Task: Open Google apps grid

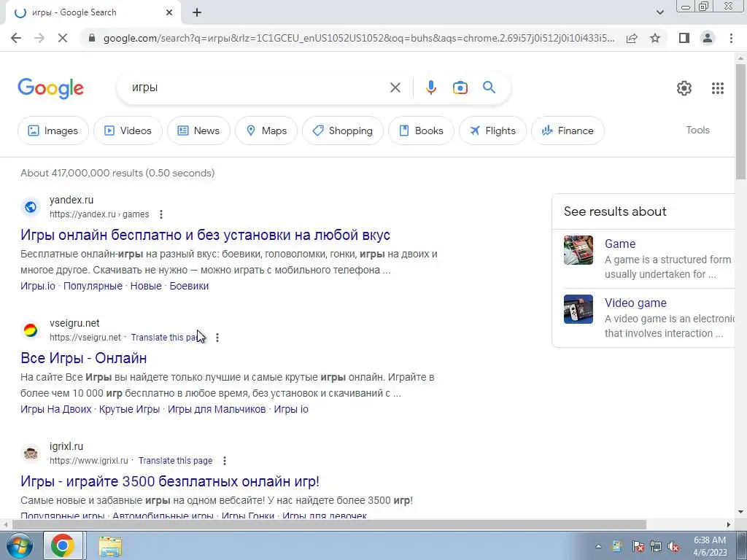Action: click(x=718, y=88)
